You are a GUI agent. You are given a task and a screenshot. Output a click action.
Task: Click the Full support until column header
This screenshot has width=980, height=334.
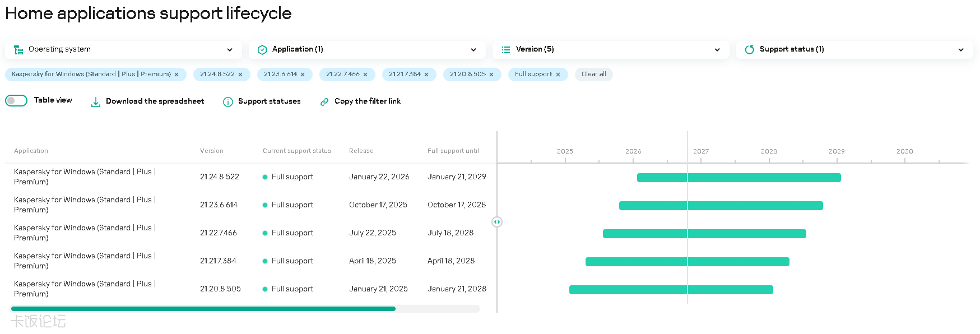tap(453, 151)
